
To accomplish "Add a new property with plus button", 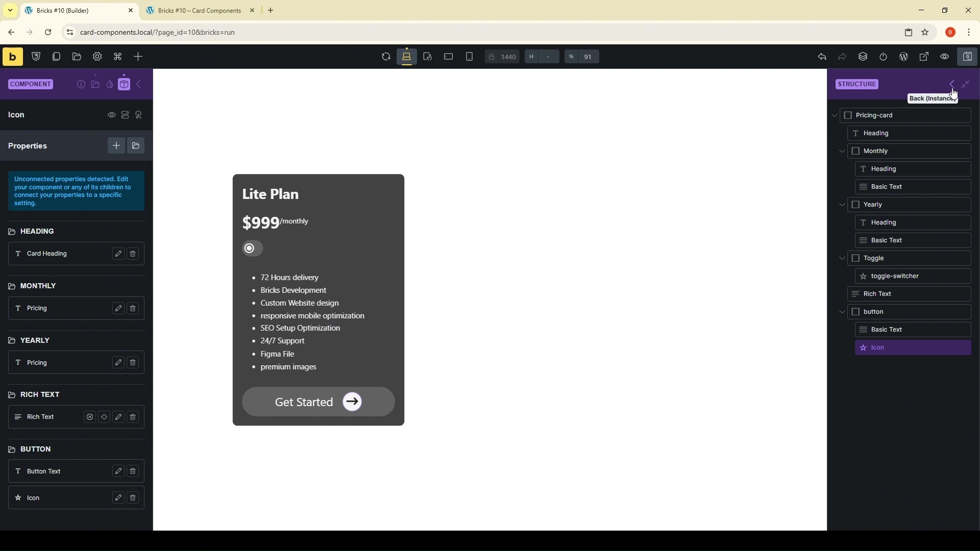I will [116, 146].
